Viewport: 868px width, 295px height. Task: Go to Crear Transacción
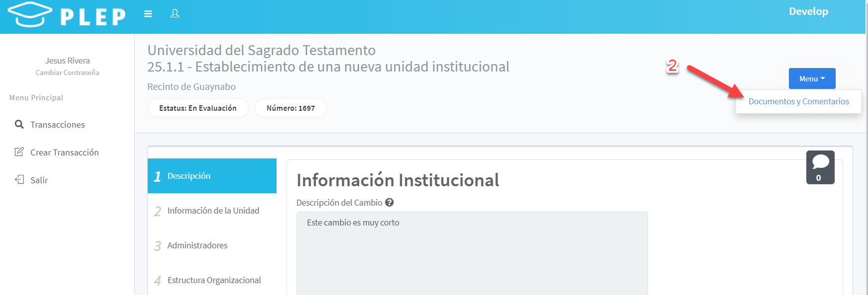[65, 152]
